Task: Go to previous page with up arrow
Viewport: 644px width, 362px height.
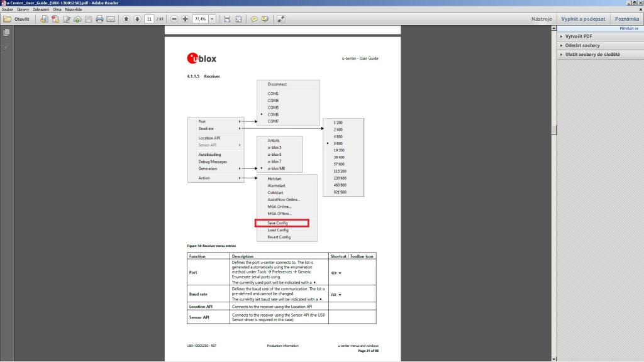Action: (126, 19)
